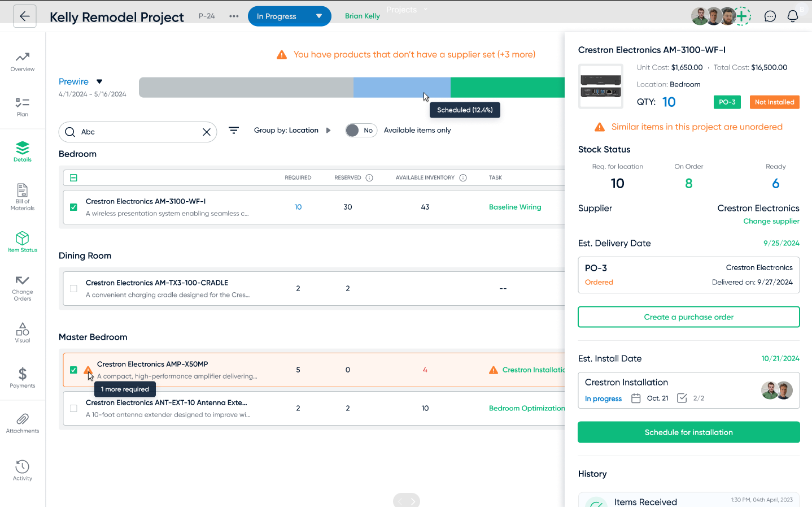Click the team avatars group in header
The image size is (812, 507).
(x=714, y=16)
